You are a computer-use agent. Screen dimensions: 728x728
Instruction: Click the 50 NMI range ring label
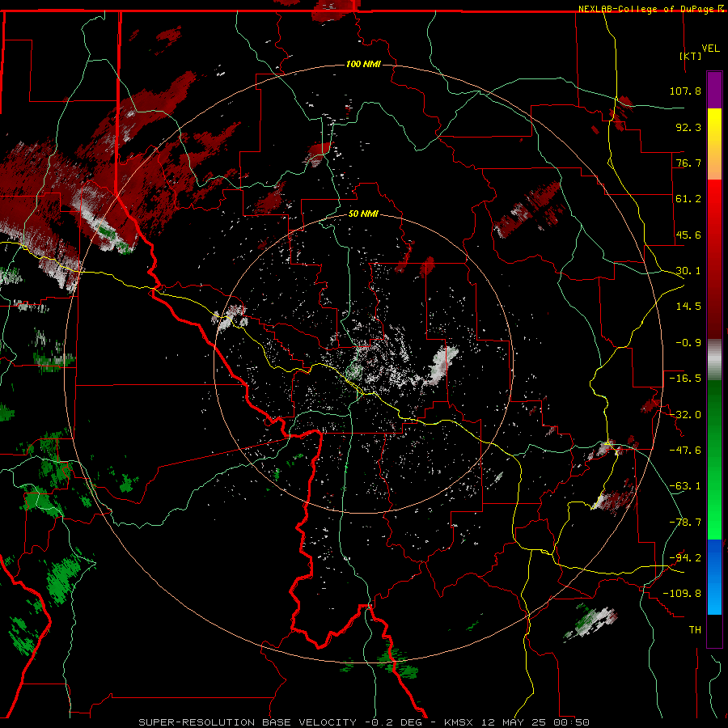(363, 214)
